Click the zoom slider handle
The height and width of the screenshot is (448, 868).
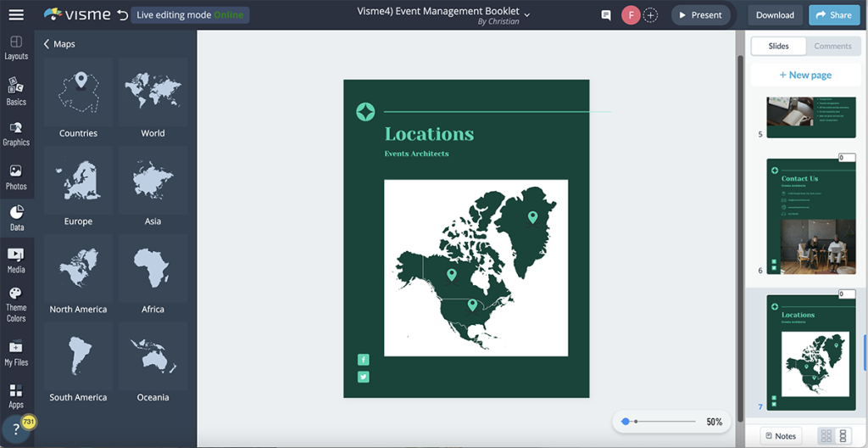click(626, 422)
